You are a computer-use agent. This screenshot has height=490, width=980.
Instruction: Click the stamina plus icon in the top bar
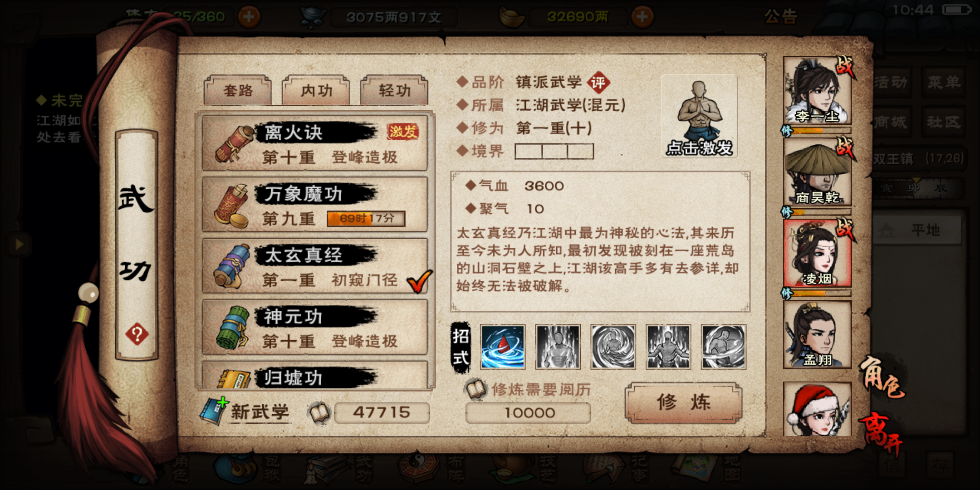[x=249, y=17]
